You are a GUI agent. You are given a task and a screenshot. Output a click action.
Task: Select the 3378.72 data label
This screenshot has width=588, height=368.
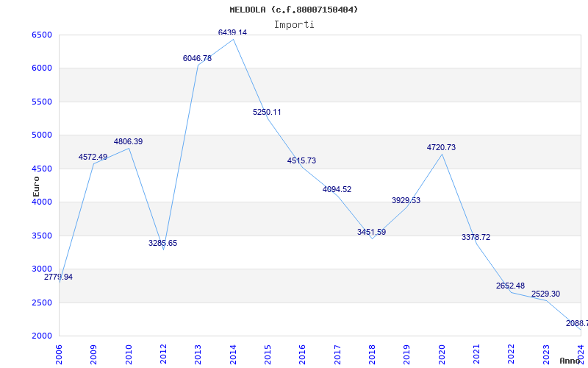476,237
